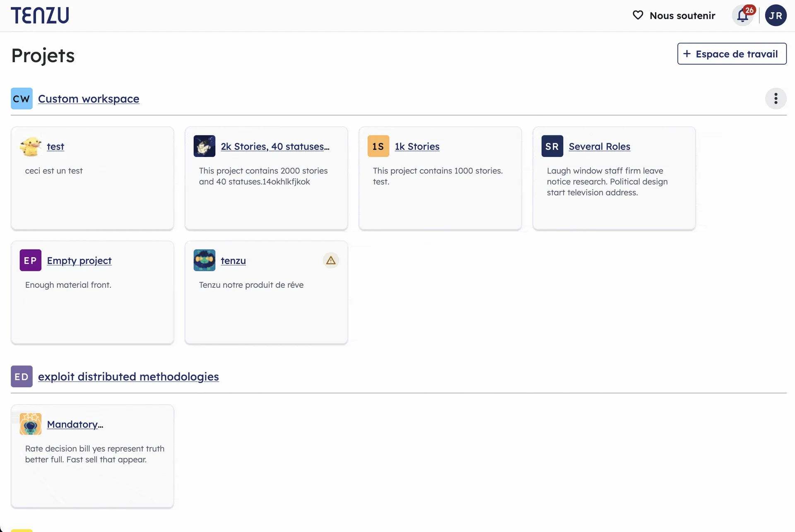Open the Empty project link
Viewport: 795px width, 532px height.
click(79, 261)
